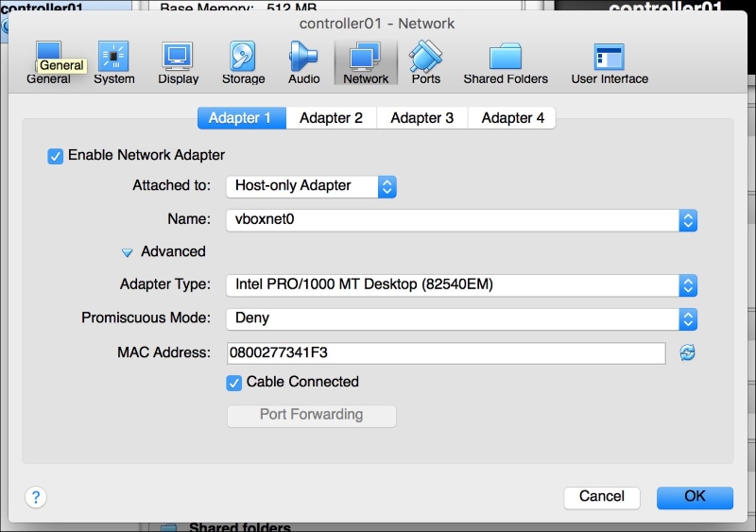This screenshot has width=756, height=532.
Task: Open the Storage settings icon
Action: click(243, 62)
